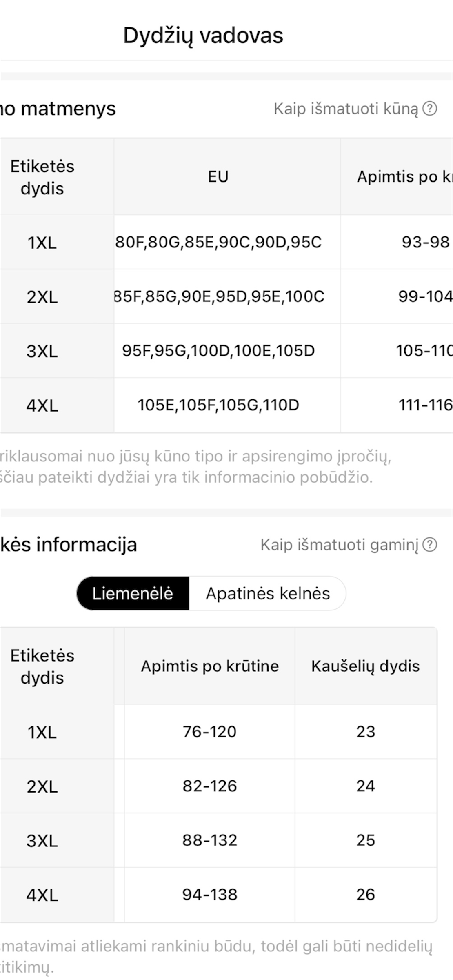Toggle the garment type selector to bra
The width and height of the screenshot is (453, 980).
133,593
